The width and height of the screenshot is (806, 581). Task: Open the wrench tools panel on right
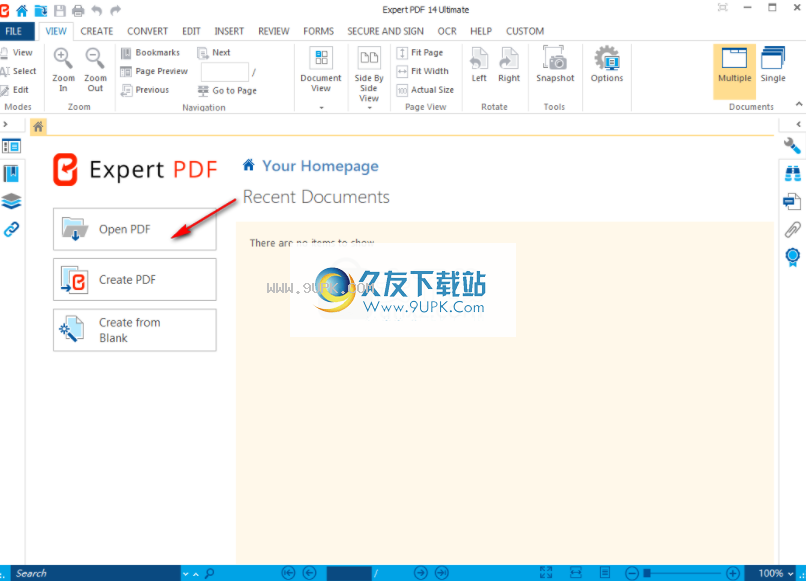point(792,146)
